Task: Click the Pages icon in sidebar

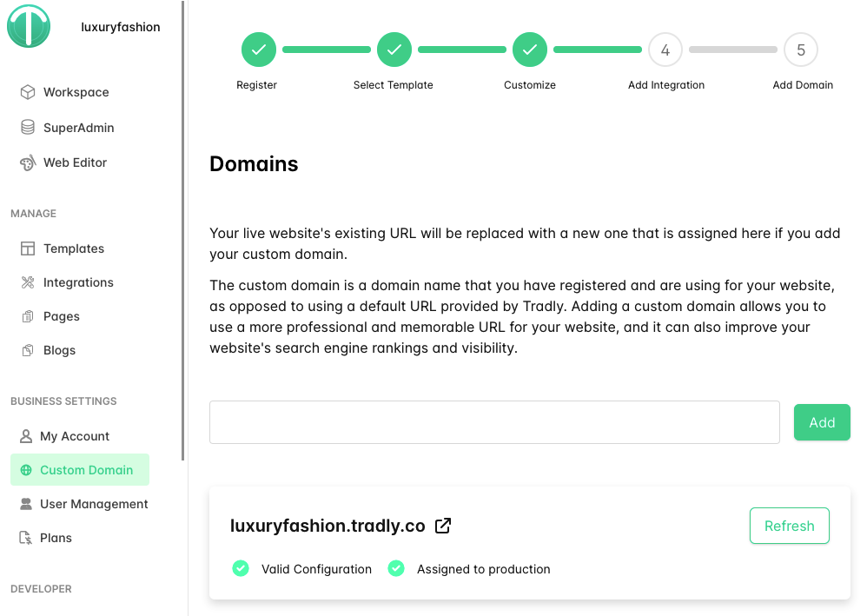Action: click(28, 316)
